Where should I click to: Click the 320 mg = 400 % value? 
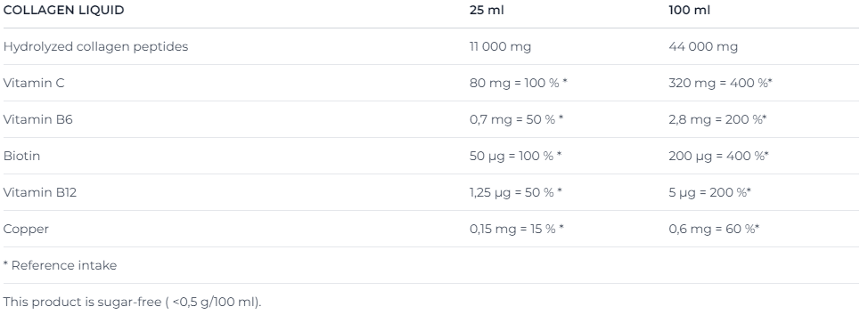(720, 83)
